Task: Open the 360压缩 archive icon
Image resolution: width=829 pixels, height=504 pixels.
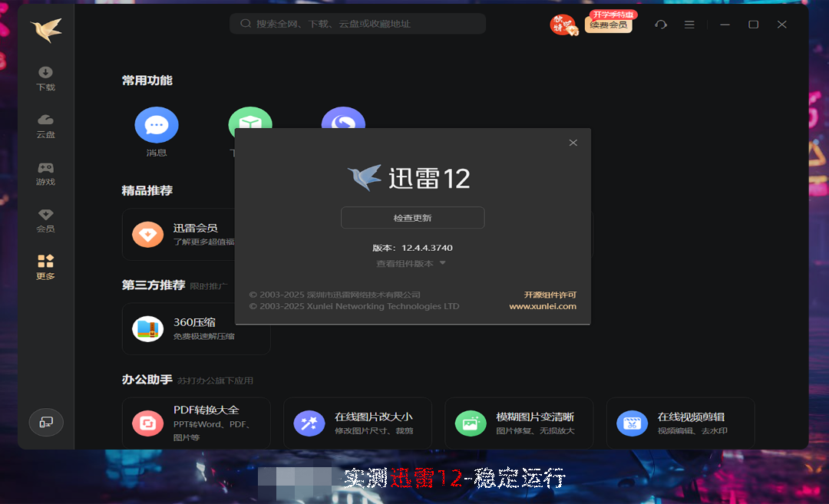Action: (x=148, y=329)
